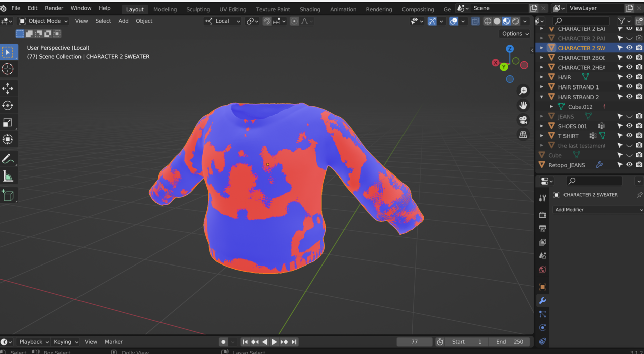Select the Scale tool

tap(8, 123)
